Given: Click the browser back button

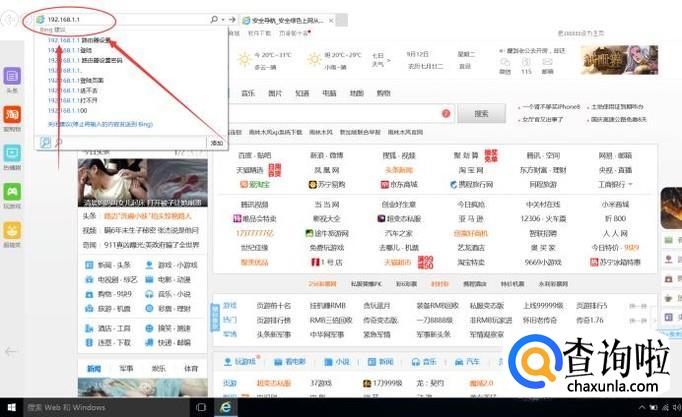Looking at the screenshot, I should click(10, 20).
